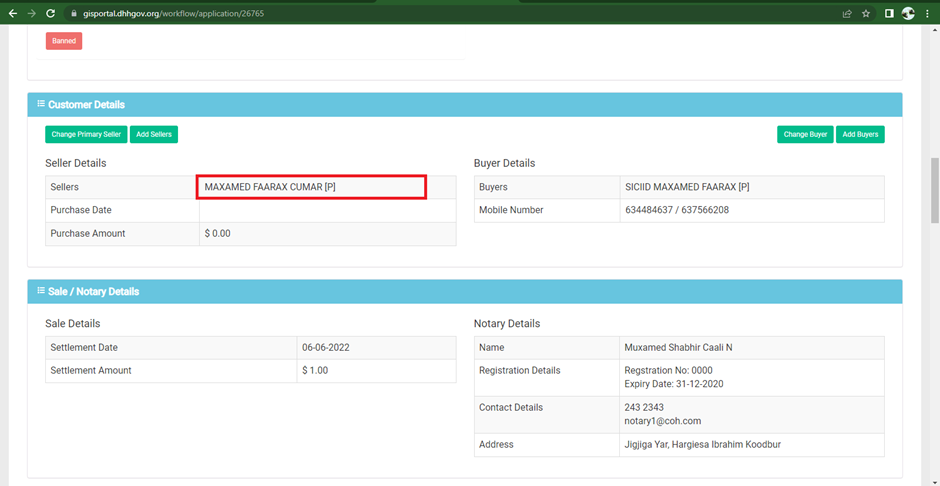Go back using browser back arrow

[13, 13]
